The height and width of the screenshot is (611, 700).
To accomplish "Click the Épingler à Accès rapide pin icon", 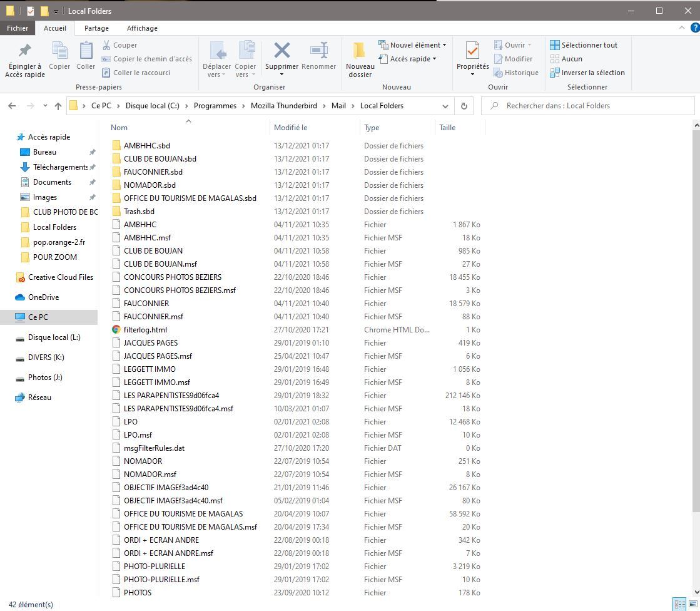I will [25, 50].
